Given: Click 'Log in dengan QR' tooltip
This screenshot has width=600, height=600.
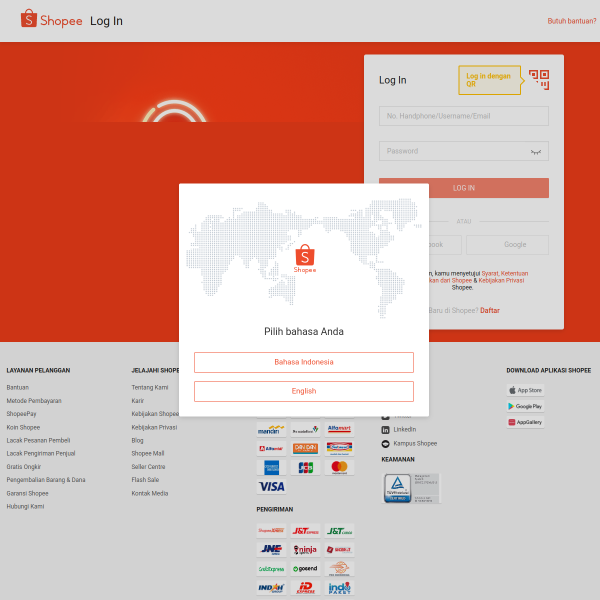Looking at the screenshot, I should tap(489, 80).
